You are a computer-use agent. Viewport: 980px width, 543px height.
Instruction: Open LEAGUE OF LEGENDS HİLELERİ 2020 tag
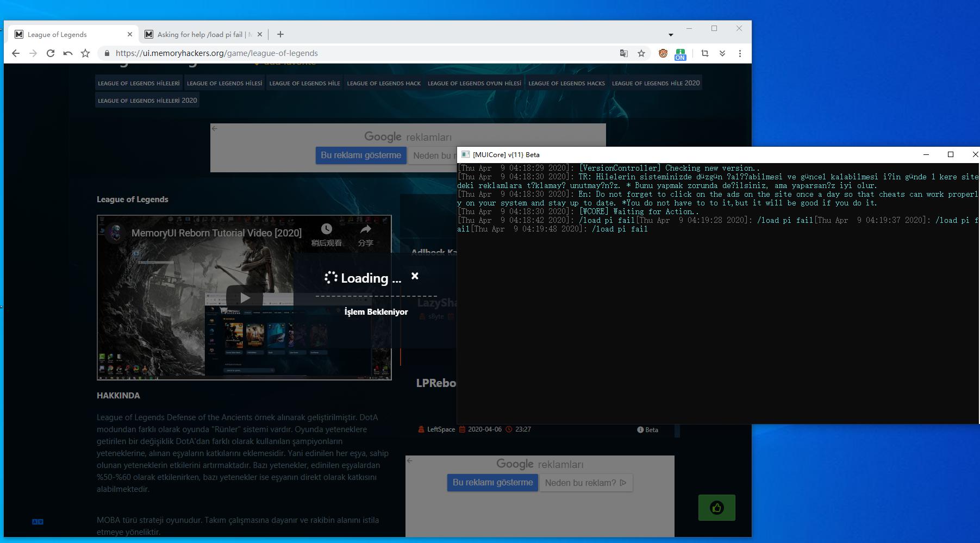[x=147, y=101]
